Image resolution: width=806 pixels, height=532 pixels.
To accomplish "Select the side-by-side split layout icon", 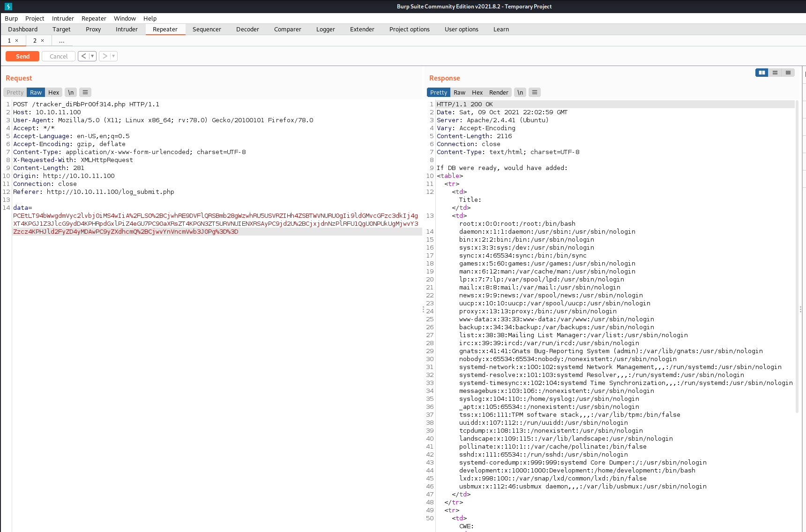I will click(762, 73).
